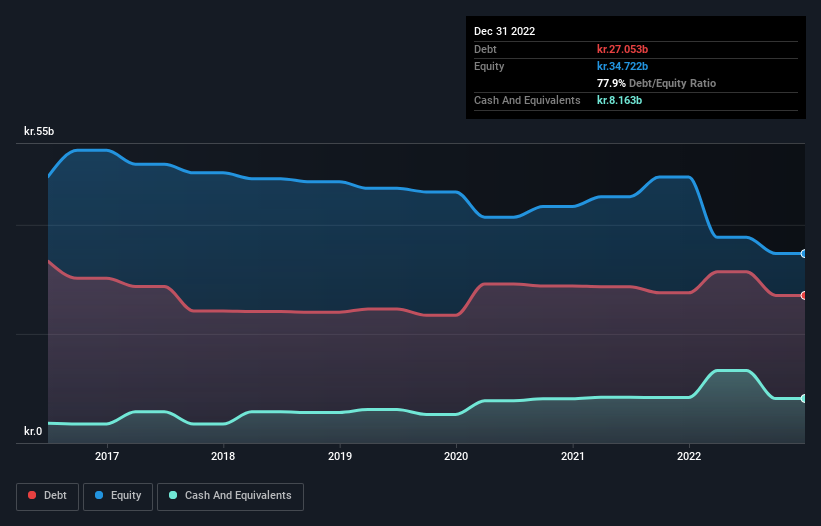Screen dimensions: 821x526
Task: Select the 2019 x-axis label
Action: click(x=340, y=456)
